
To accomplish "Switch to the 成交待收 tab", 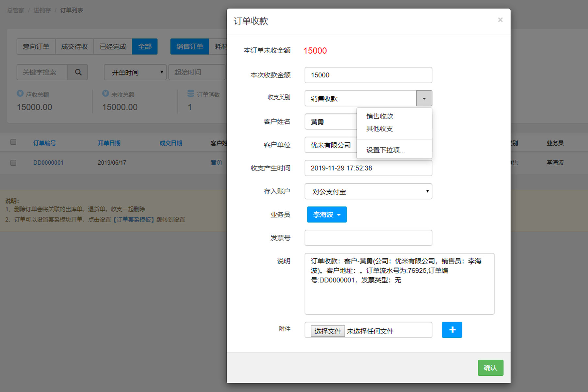I will (74, 47).
